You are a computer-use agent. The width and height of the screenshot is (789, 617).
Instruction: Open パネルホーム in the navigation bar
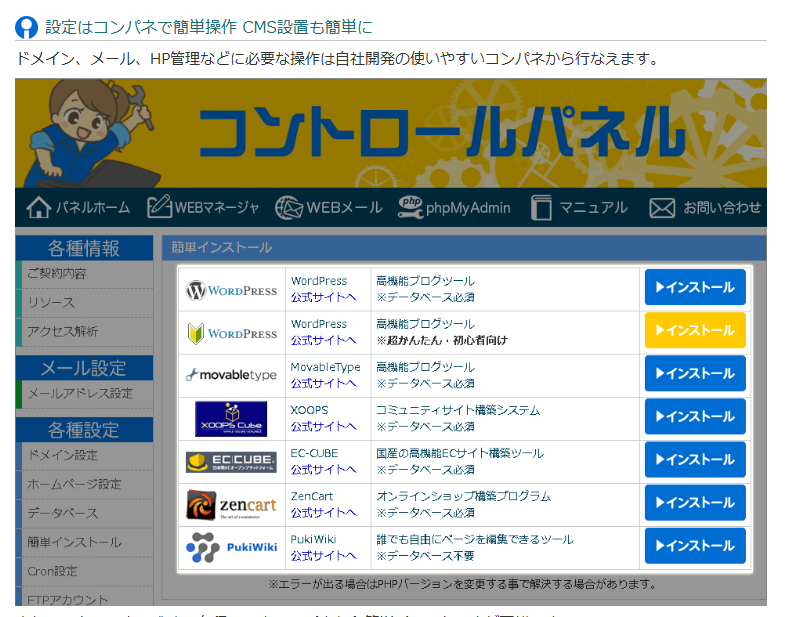tap(78, 207)
